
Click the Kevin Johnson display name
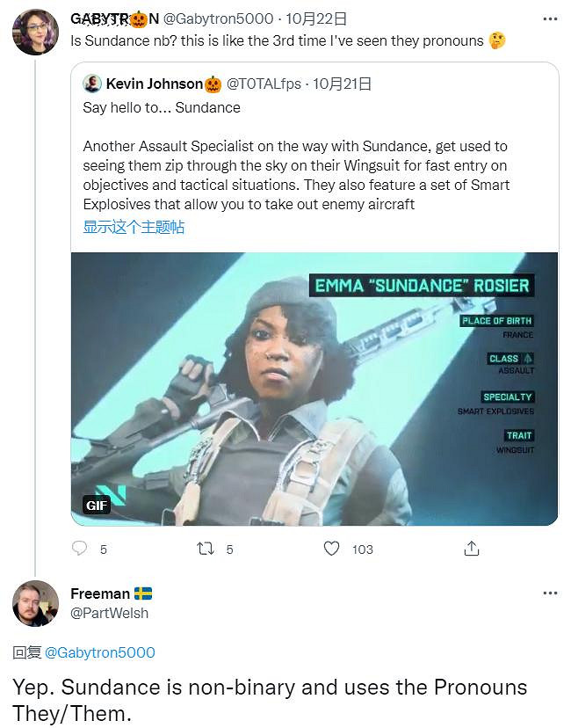click(x=154, y=84)
